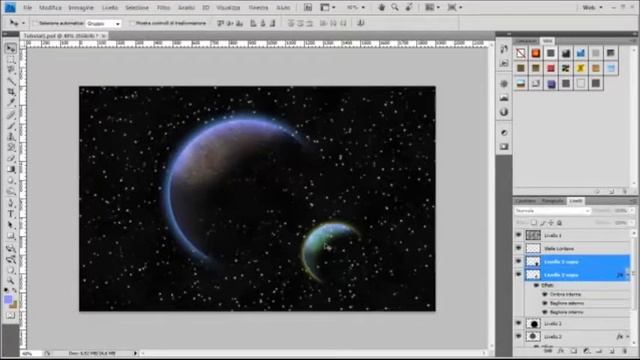Select the Eyedropper tool
This screenshot has height=360, width=640.
coord(11,103)
